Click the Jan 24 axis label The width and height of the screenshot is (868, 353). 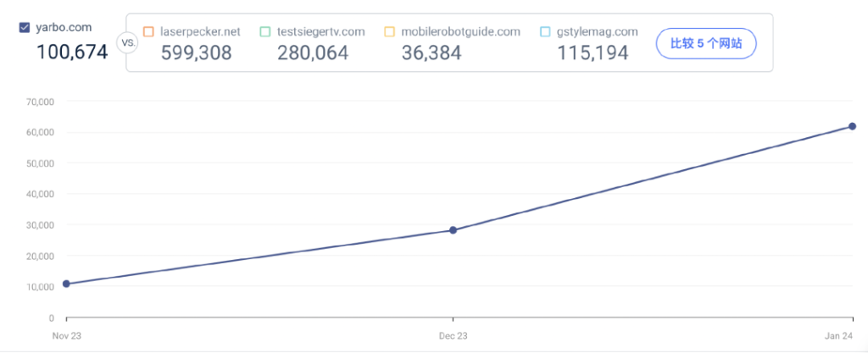(x=841, y=336)
